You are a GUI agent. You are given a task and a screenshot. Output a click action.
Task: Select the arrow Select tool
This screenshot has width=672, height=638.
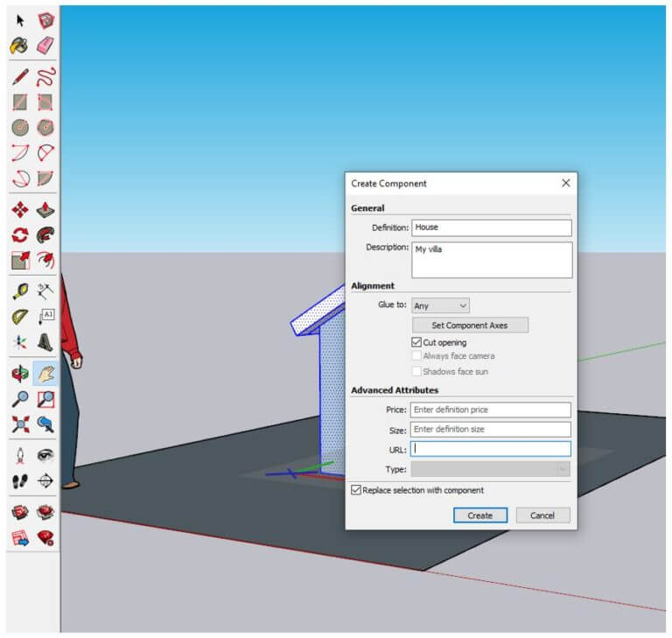click(x=20, y=20)
